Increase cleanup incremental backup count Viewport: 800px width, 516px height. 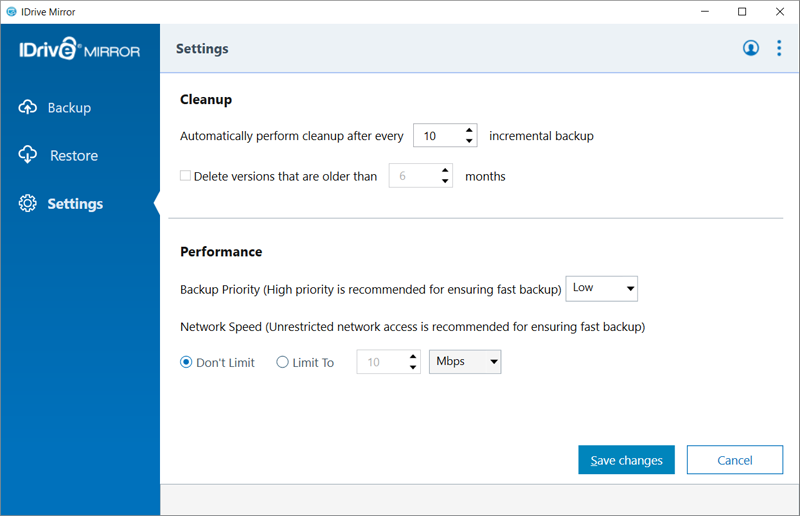coord(469,130)
